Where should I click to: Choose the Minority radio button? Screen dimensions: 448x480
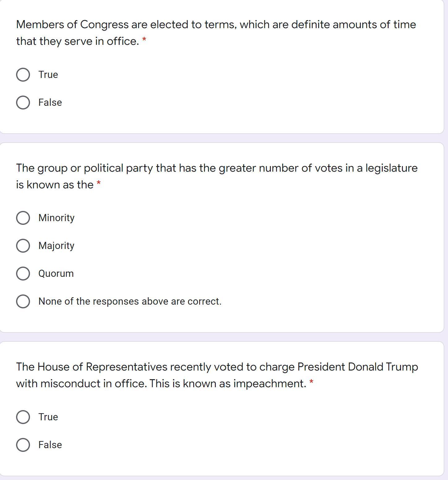23,218
